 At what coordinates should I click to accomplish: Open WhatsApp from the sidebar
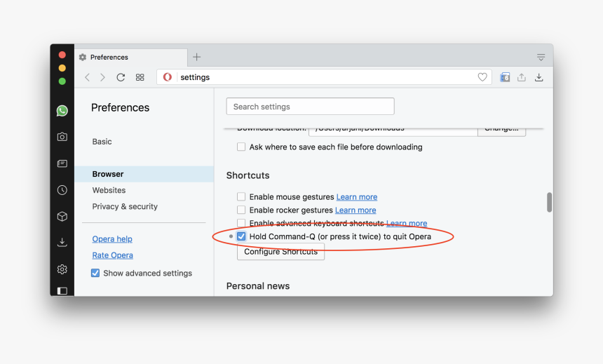pos(62,111)
